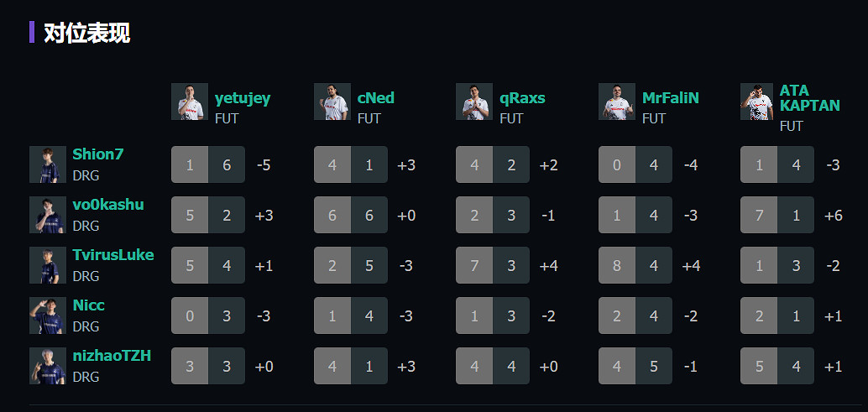This screenshot has width=868, height=412.
Task: Click vo0kashu's player avatar photo
Action: coord(47,215)
